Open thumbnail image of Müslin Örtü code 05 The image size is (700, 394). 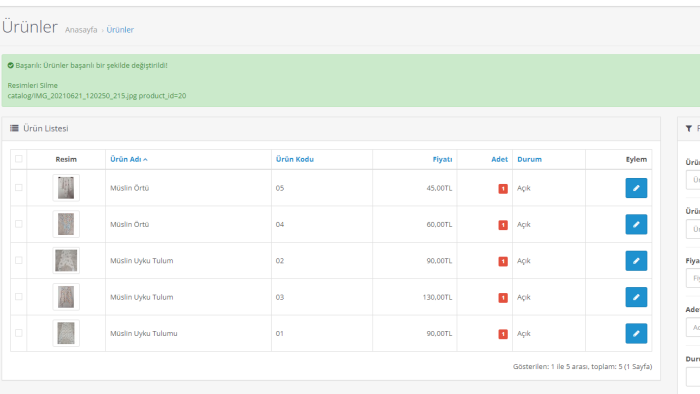(66, 188)
